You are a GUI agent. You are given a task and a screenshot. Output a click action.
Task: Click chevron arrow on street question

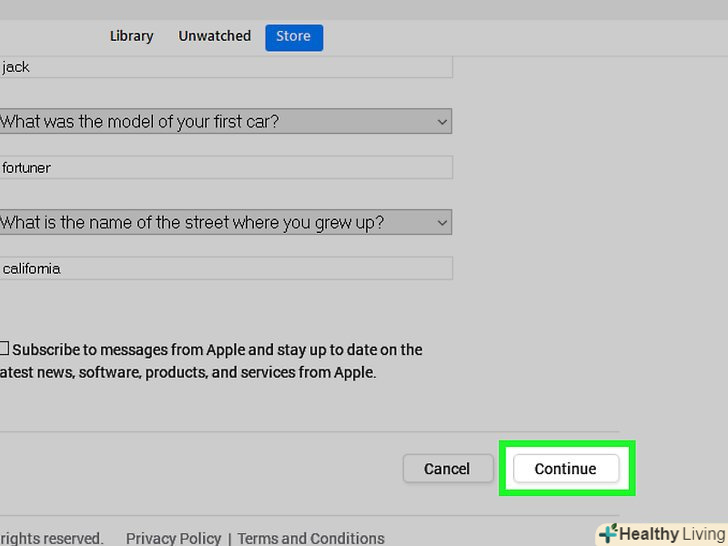(442, 222)
